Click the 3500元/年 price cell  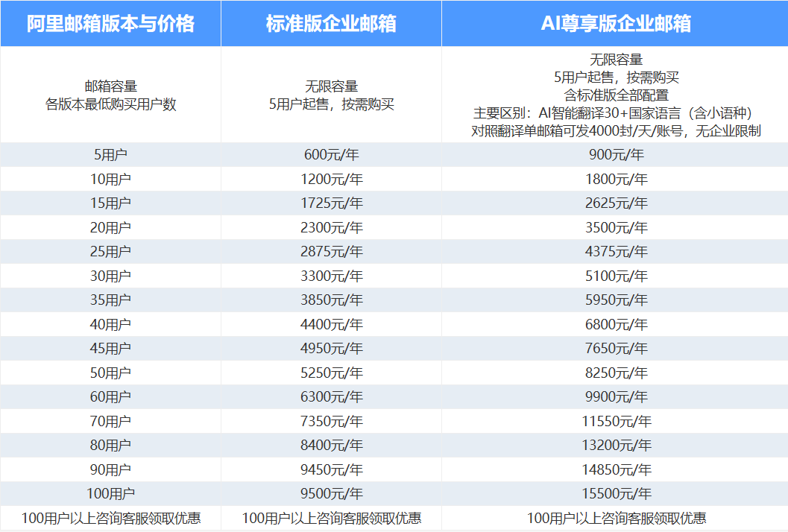click(616, 227)
